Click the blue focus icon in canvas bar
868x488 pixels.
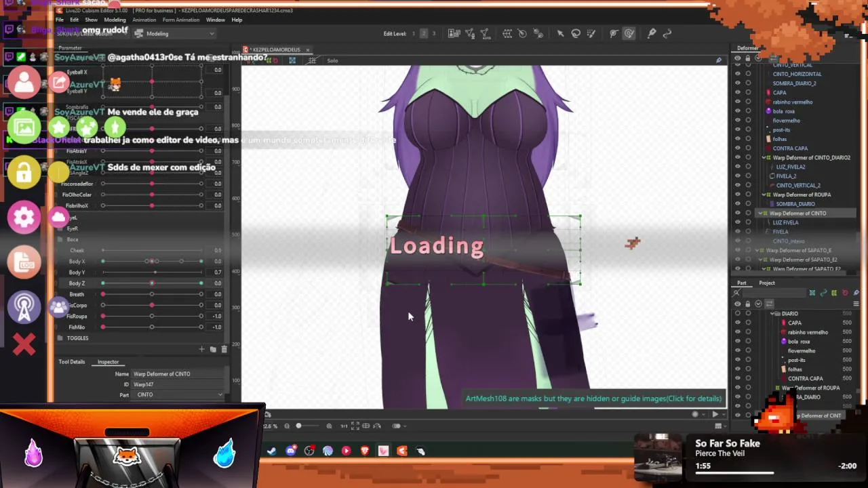pos(292,60)
